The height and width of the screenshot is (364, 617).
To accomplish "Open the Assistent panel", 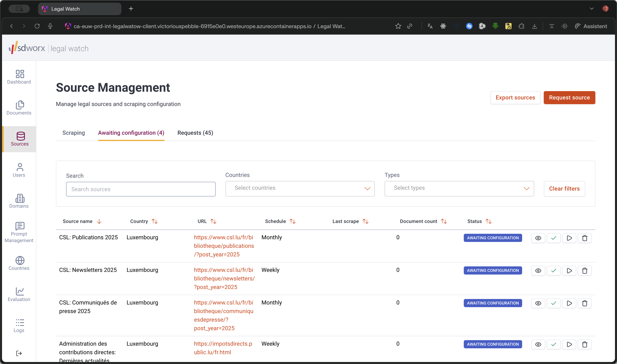I will pos(591,26).
